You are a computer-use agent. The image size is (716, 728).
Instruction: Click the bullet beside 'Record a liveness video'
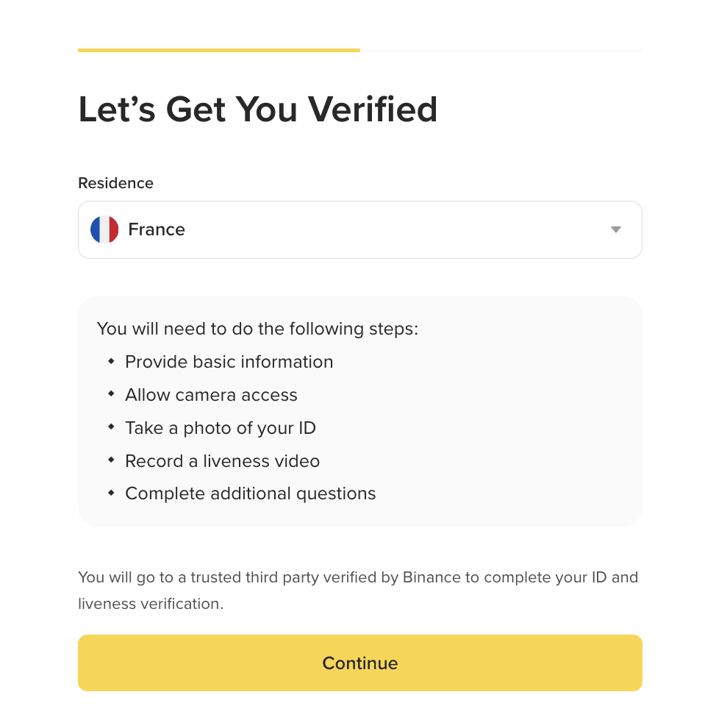111,460
